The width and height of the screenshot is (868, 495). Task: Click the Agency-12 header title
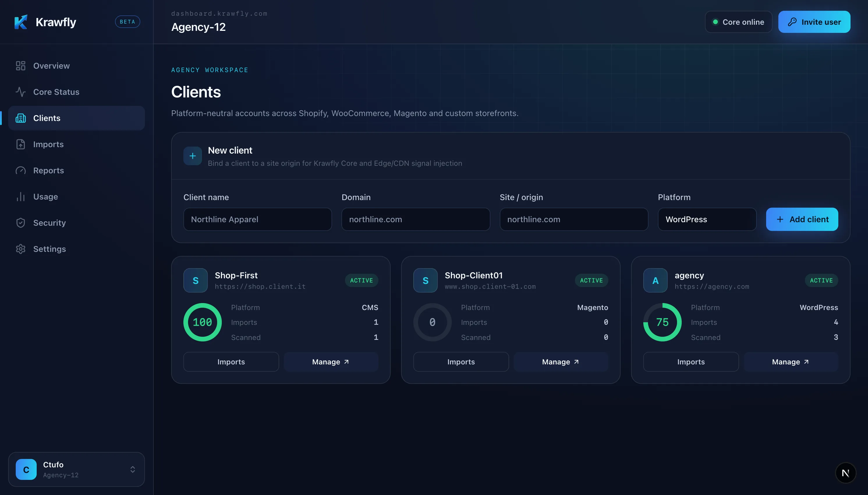click(x=198, y=27)
